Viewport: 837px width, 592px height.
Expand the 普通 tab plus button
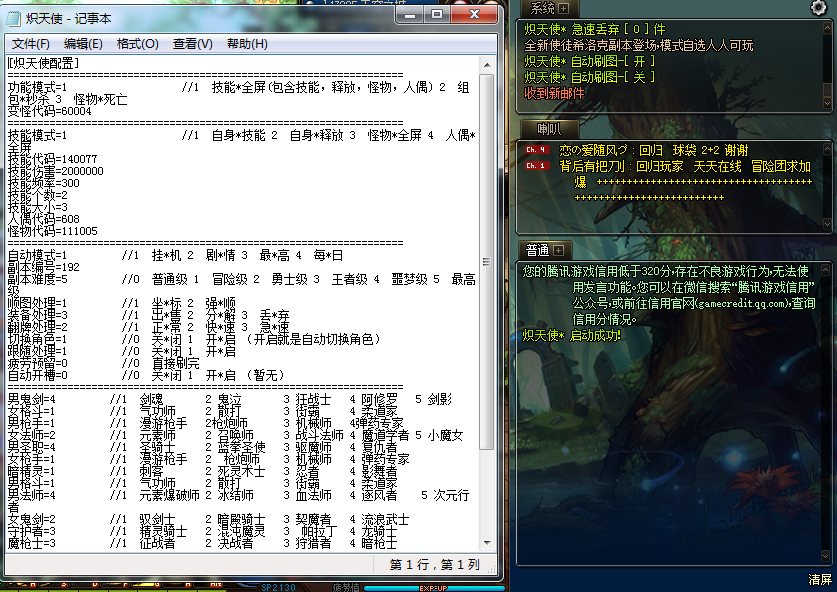click(559, 250)
